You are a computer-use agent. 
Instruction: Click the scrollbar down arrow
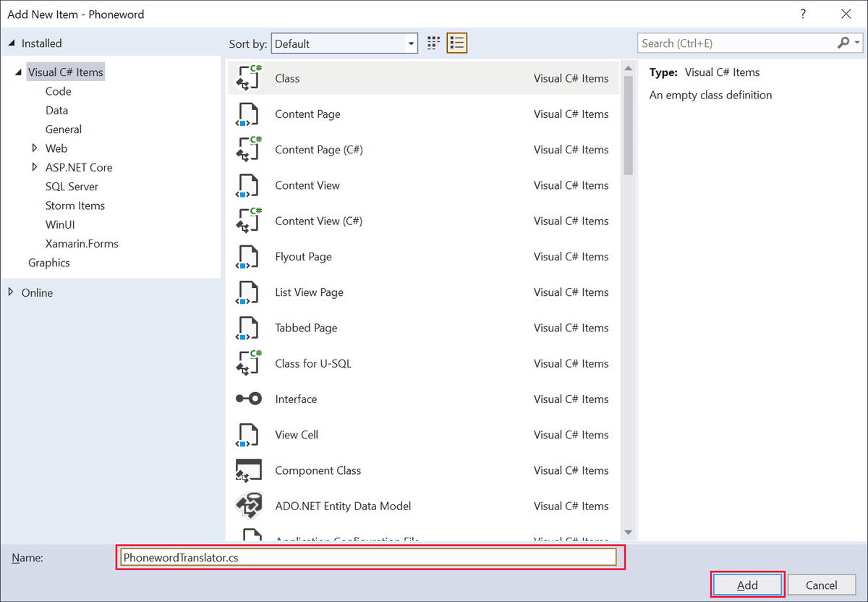[x=628, y=533]
